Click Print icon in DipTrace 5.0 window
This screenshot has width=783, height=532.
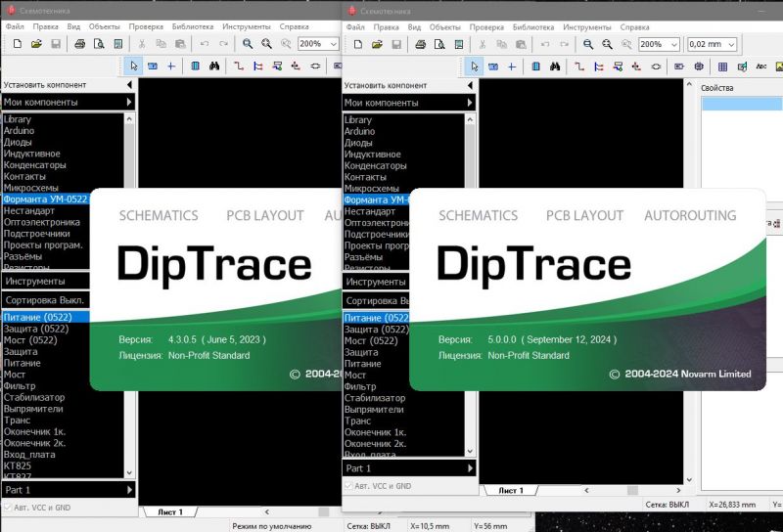pyautogui.click(x=421, y=44)
